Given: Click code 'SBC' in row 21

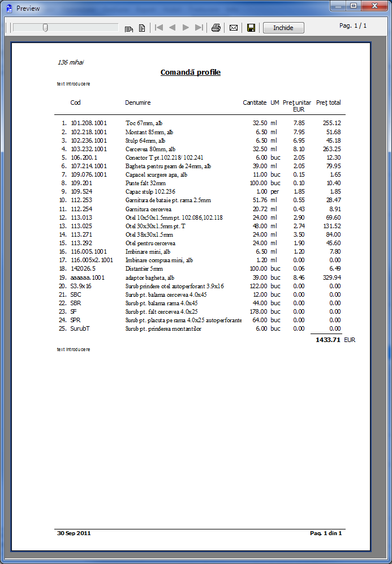Looking at the screenshot, I should (x=76, y=294).
